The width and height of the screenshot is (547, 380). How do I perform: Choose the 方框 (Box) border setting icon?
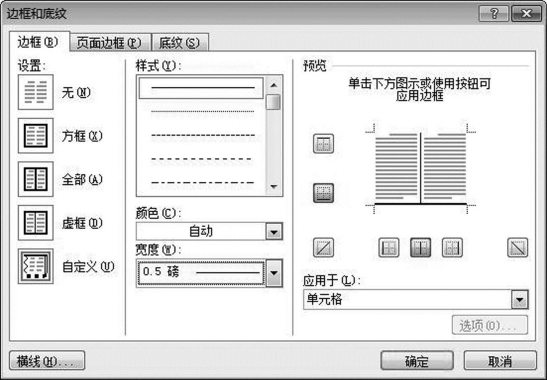click(x=36, y=136)
